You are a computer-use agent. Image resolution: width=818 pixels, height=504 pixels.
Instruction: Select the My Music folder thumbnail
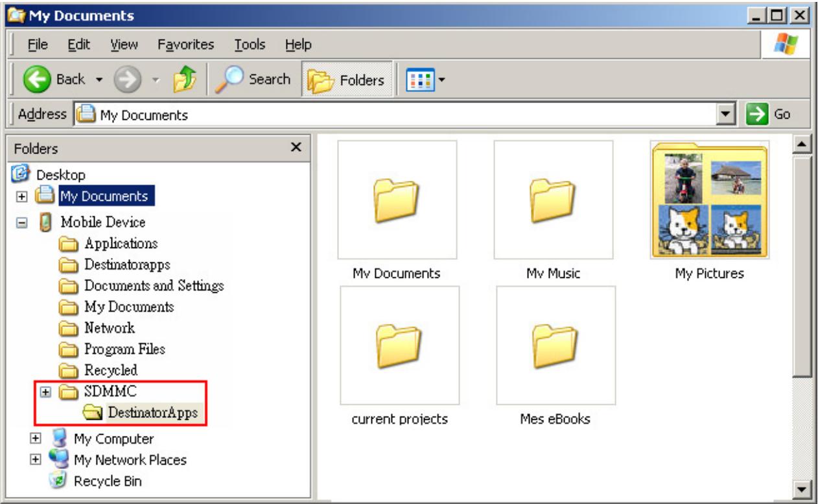click(554, 200)
